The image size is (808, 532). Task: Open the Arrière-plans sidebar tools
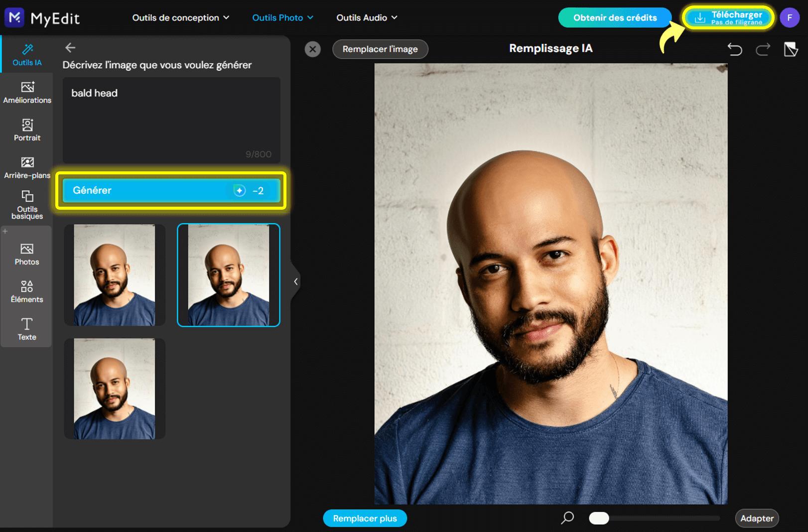point(27,168)
